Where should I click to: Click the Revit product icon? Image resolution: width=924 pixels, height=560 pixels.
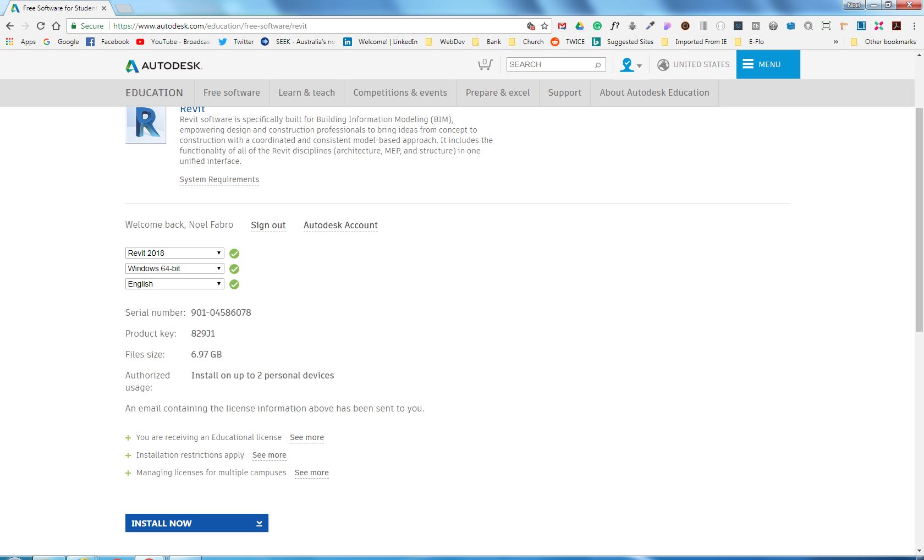click(x=146, y=124)
